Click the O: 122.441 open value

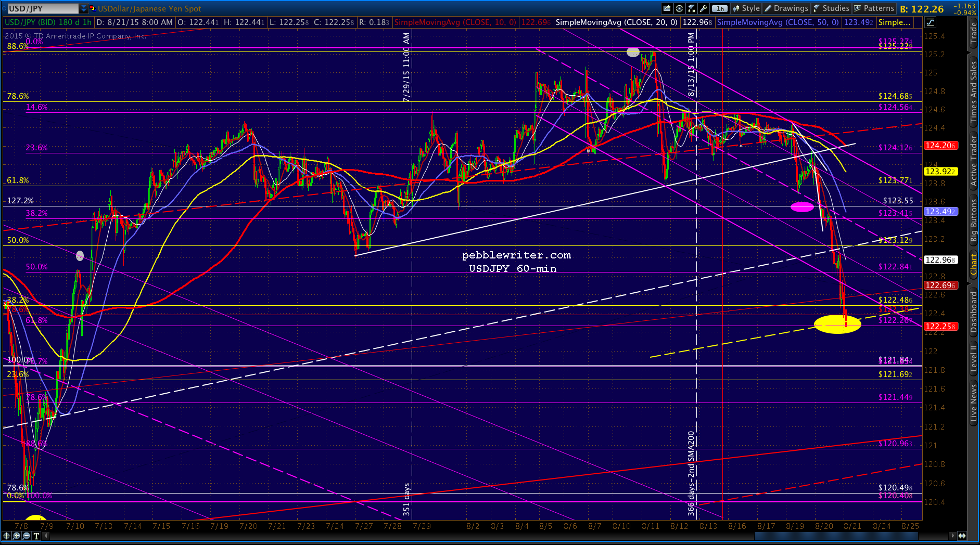(x=199, y=22)
